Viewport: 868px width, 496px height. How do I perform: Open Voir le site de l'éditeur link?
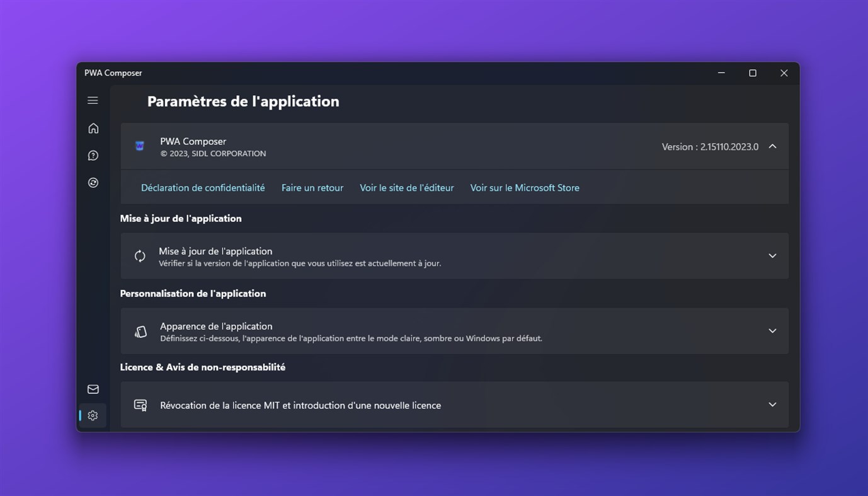pyautogui.click(x=407, y=188)
